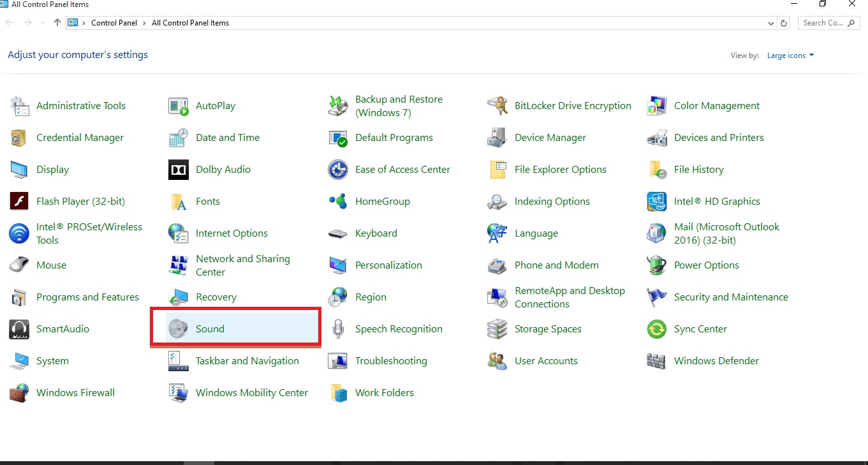Open the Windows Mobility Center icon

(179, 393)
